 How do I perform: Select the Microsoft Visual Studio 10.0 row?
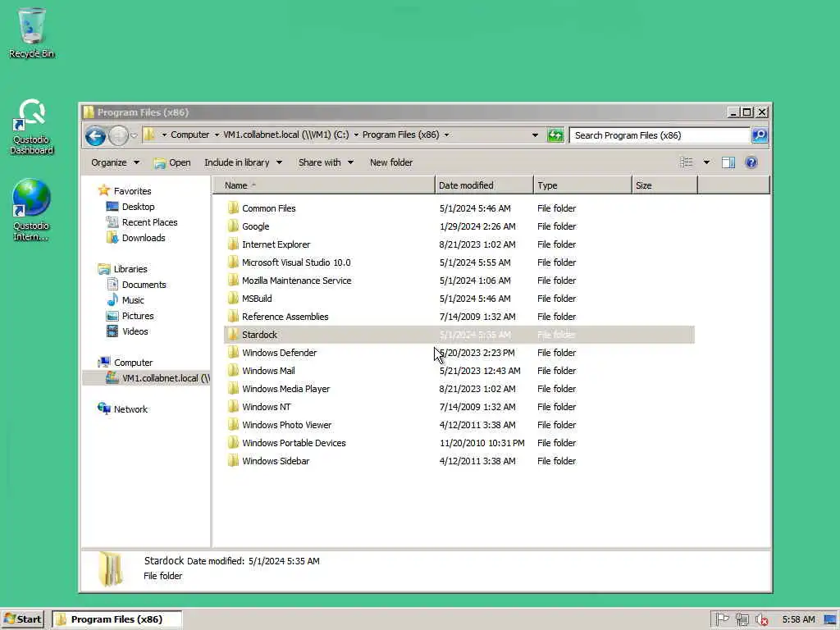coord(459,262)
